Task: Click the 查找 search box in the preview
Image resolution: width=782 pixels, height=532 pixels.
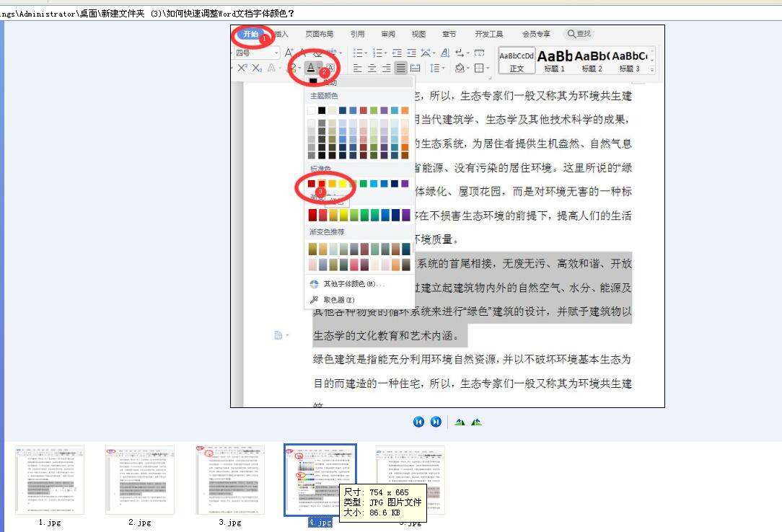Action: tap(579, 34)
